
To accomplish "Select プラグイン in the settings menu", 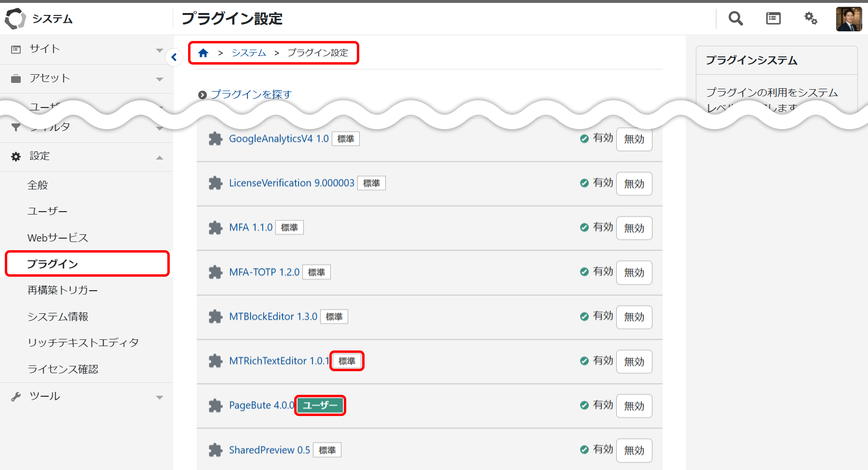I will pos(53,264).
